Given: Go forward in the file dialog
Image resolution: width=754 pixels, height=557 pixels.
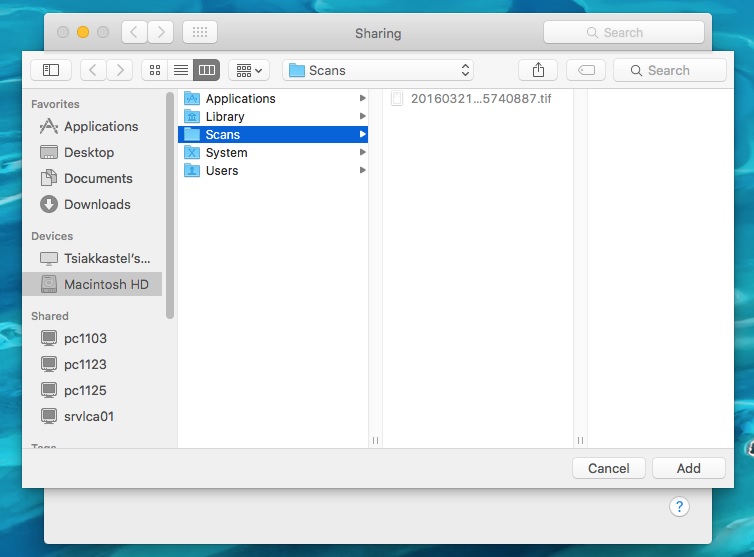Looking at the screenshot, I should click(x=120, y=70).
